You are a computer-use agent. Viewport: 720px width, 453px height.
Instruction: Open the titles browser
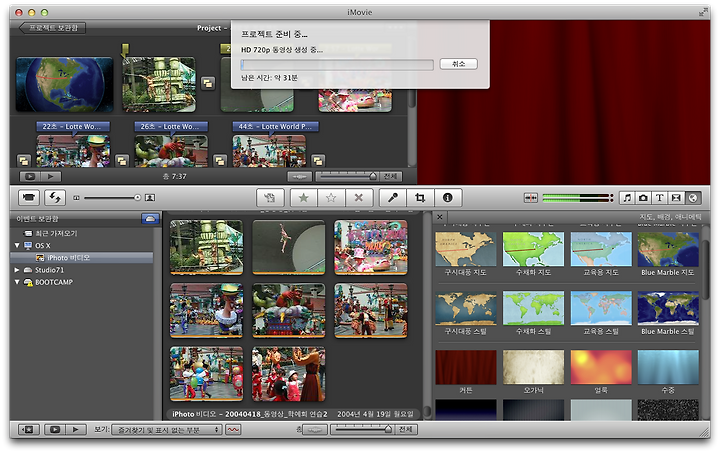click(659, 198)
